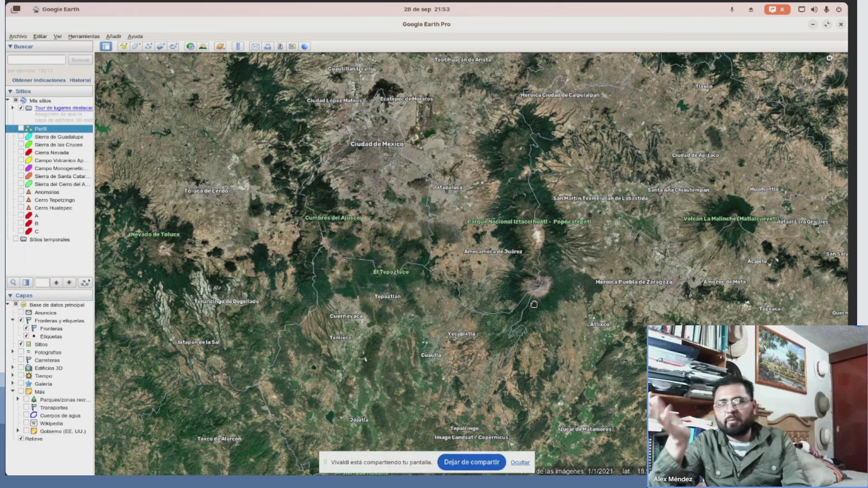Collapse the Capas panel triangle

(10, 296)
